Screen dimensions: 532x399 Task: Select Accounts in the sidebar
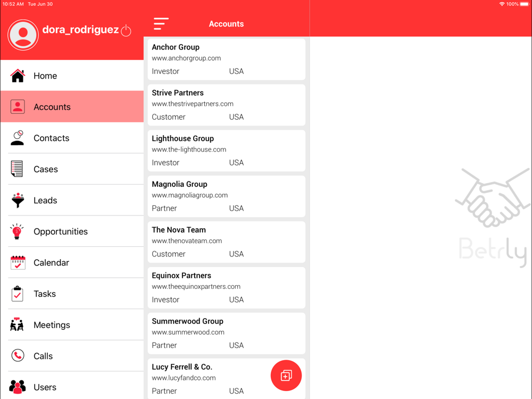[x=72, y=106]
